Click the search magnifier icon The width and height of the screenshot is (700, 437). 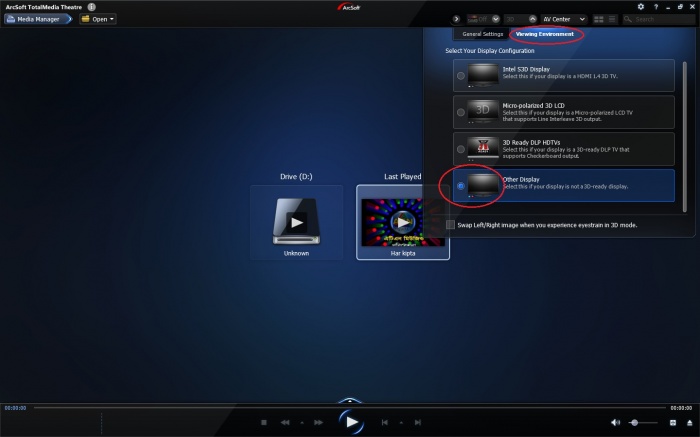pos(628,19)
